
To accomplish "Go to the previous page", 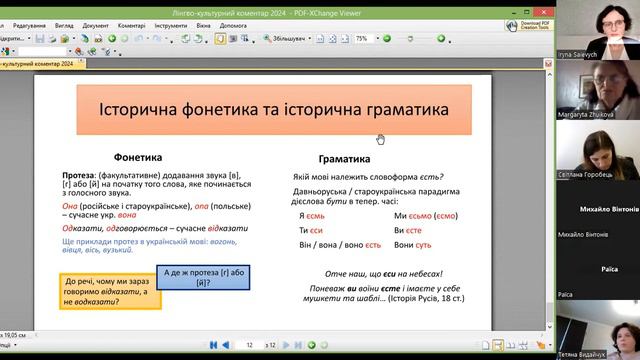I will click(226, 345).
